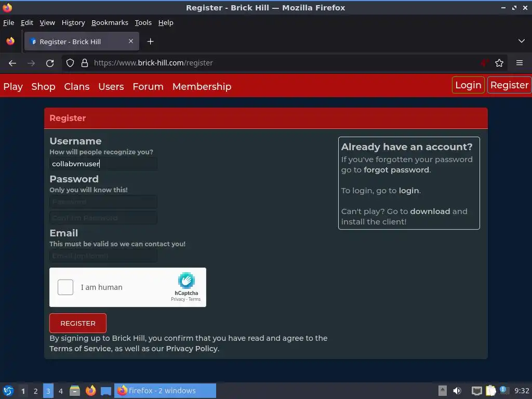Open the system start menu icon in the taskbar

pos(8,391)
